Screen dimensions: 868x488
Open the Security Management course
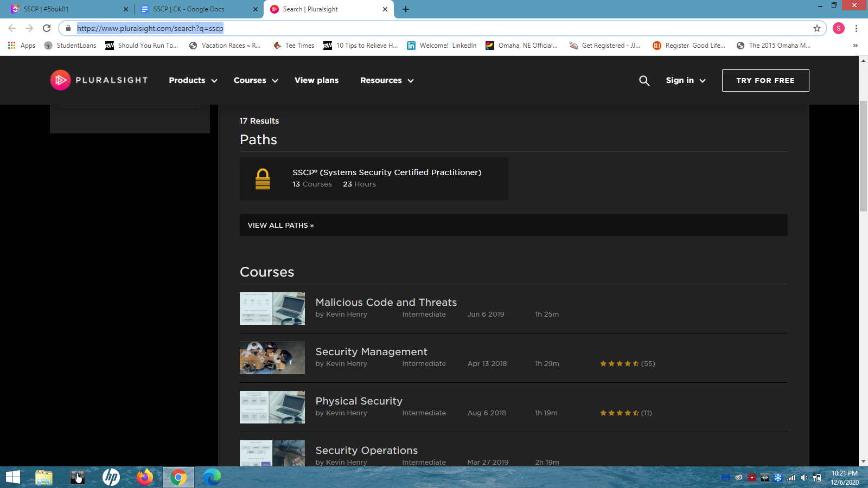[x=372, y=352]
